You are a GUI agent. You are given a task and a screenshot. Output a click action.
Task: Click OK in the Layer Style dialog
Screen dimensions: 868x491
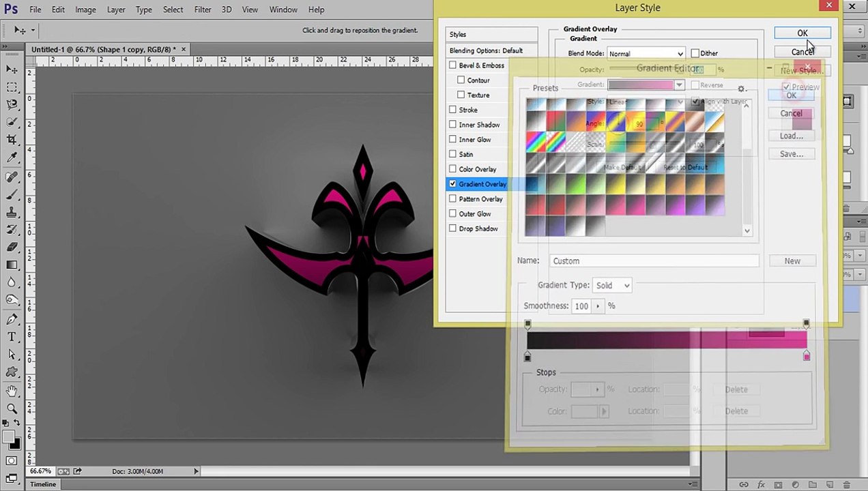click(802, 33)
